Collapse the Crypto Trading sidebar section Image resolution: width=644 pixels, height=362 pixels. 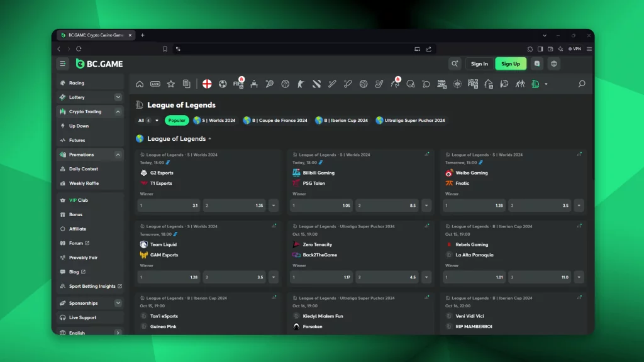tap(118, 112)
